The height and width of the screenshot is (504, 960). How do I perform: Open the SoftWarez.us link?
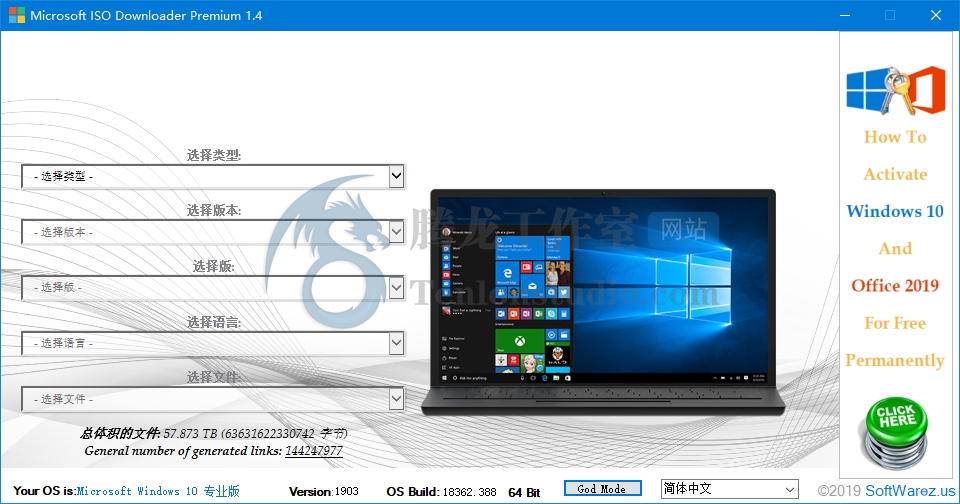(910, 491)
